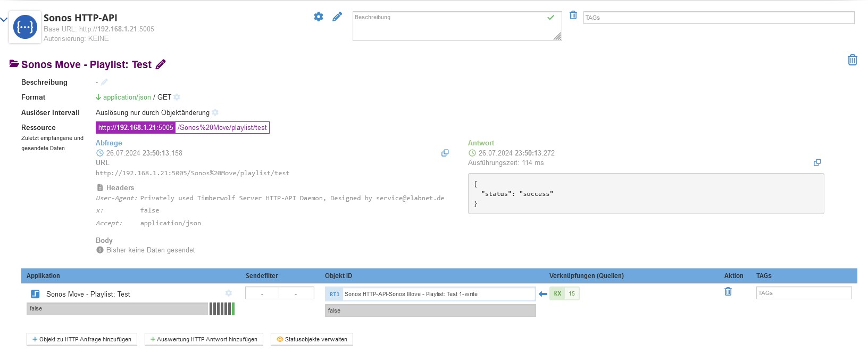Viewport: 868px width, 352px height.
Task: Click request URL text with playlist/test
Action: click(x=193, y=173)
